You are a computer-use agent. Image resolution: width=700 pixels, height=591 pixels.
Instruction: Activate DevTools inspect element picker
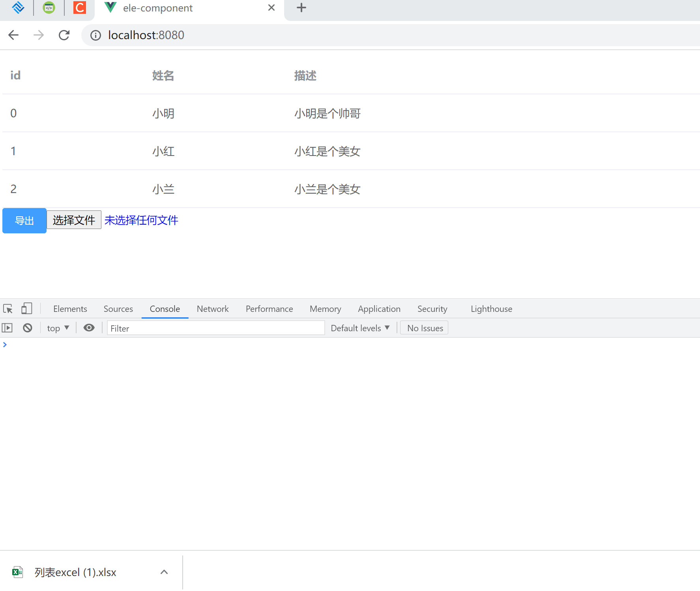pyautogui.click(x=8, y=309)
